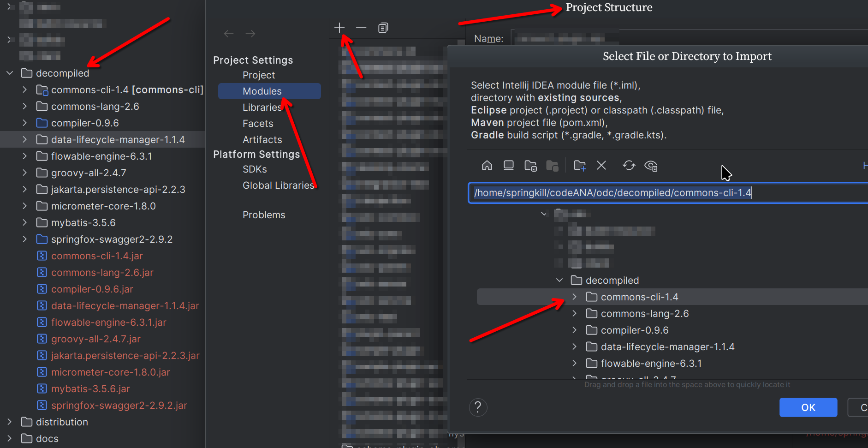Open the Modules settings section
This screenshot has width=868, height=448.
[x=269, y=91]
